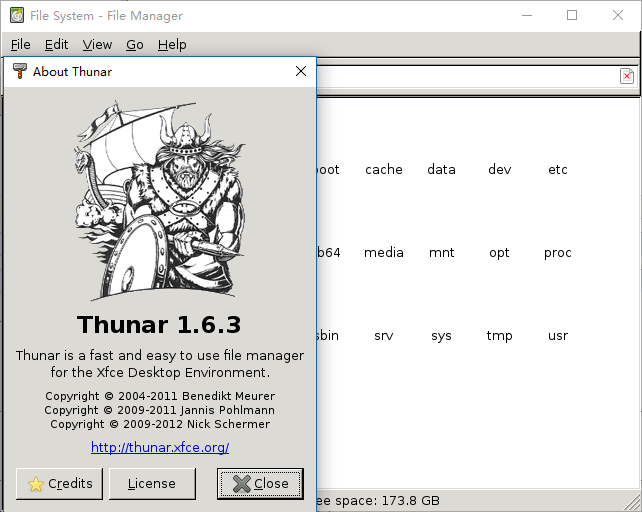Select the usr folder
Viewport: 642px width, 512px height.
pyautogui.click(x=558, y=335)
